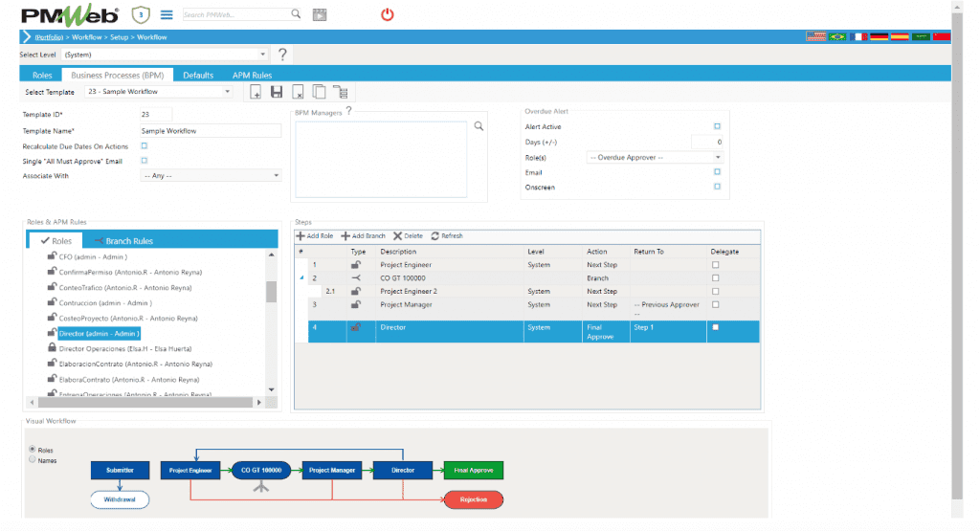Click branch icon in CO GT 100000 row

pos(356,278)
